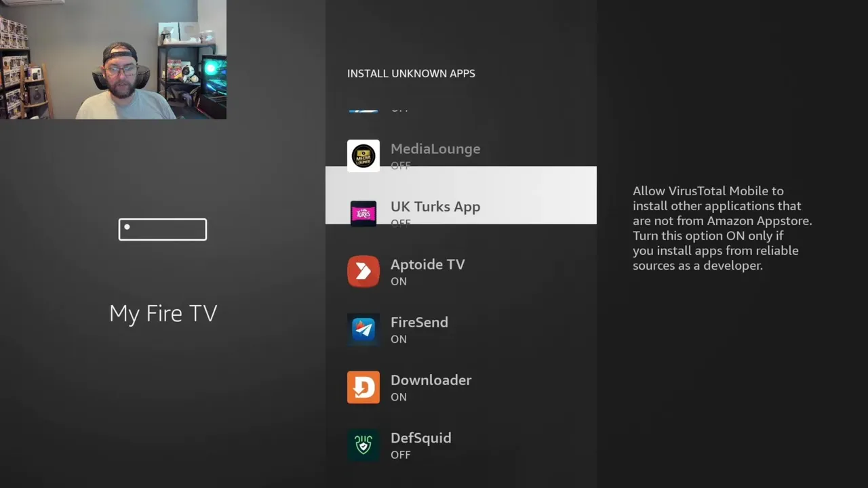Select the Aptoide TV label
This screenshot has height=488, width=868.
click(x=428, y=264)
